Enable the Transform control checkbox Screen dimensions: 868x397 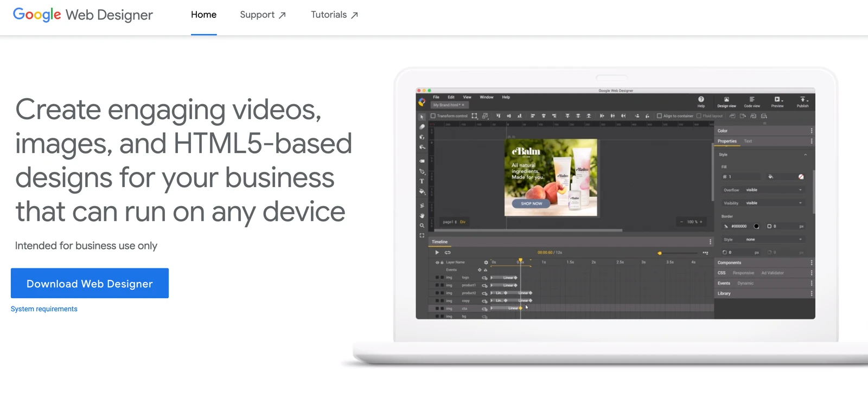pyautogui.click(x=433, y=116)
